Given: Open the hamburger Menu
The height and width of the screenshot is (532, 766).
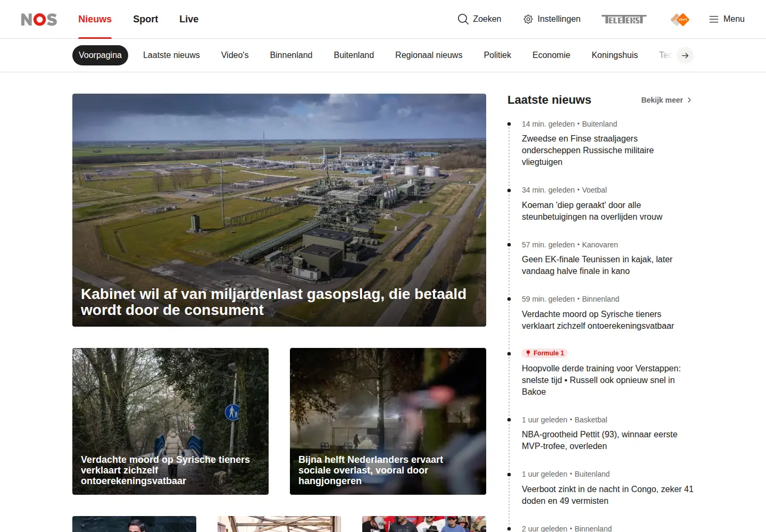Looking at the screenshot, I should coord(727,19).
